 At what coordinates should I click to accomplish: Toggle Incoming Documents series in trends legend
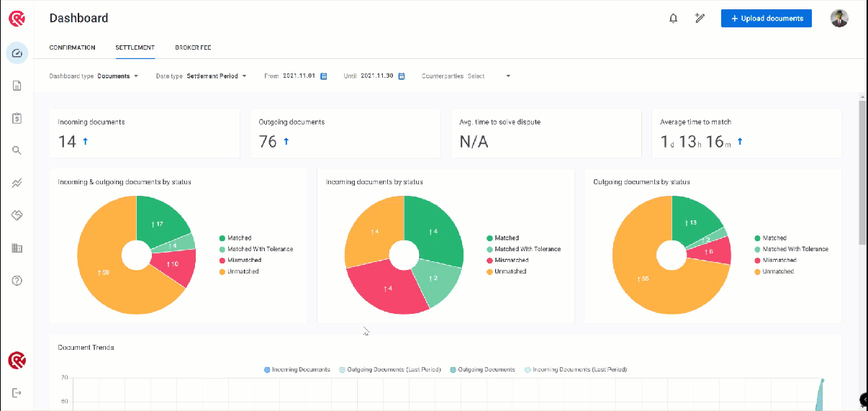pyautogui.click(x=297, y=369)
